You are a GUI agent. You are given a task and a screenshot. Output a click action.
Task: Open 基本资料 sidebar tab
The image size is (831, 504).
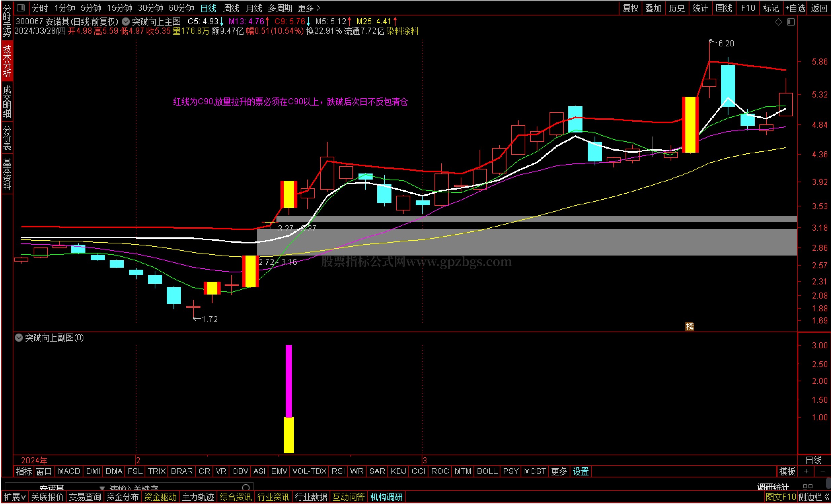[x=7, y=174]
